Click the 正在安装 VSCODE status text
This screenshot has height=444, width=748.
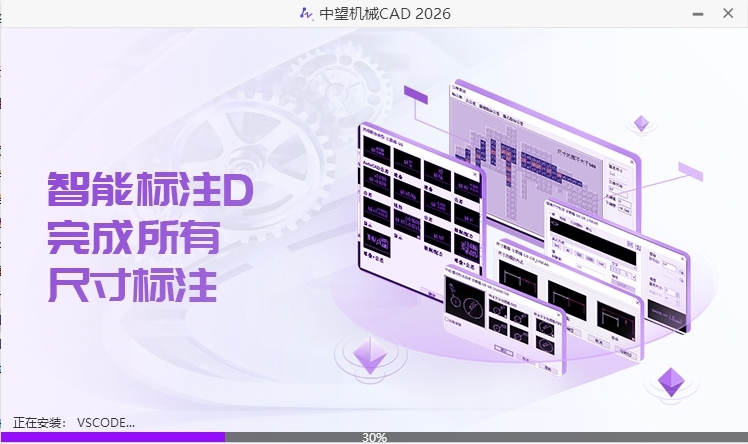74,422
